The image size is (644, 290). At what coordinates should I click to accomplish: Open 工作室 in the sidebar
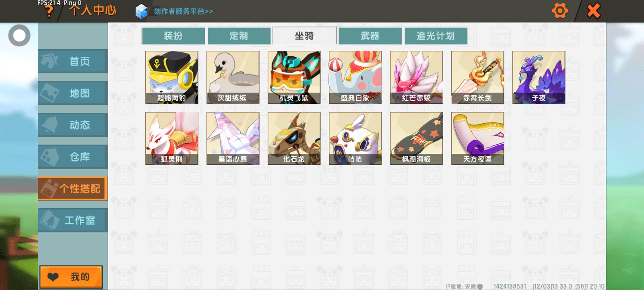(x=73, y=220)
